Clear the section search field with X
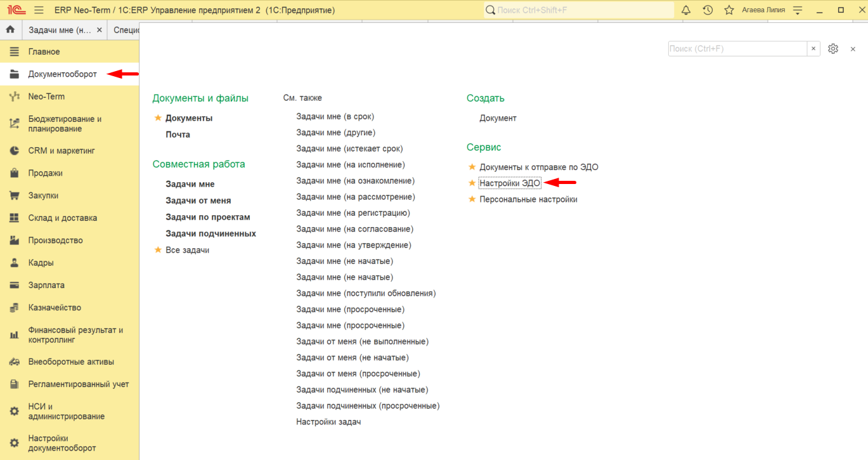The width and height of the screenshot is (868, 460). coord(813,49)
